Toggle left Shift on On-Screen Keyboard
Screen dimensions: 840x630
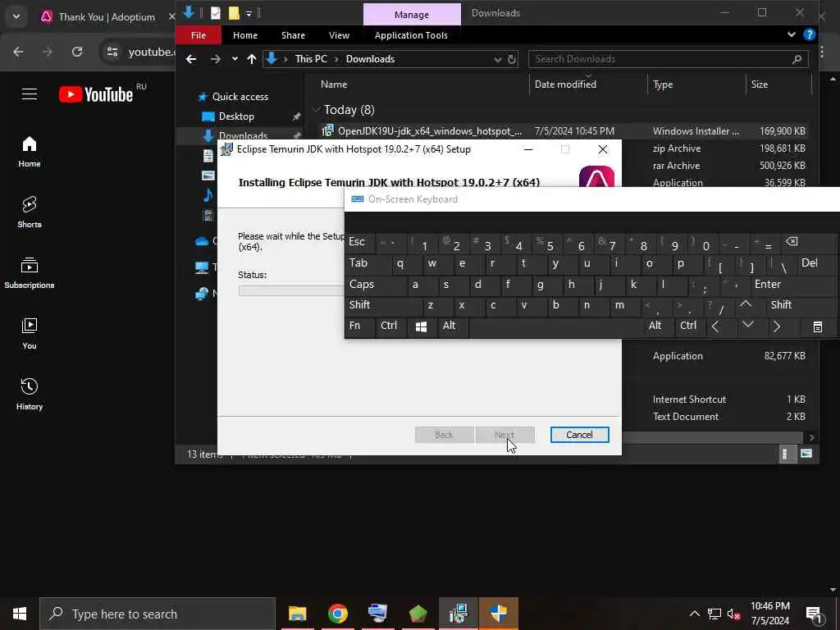click(x=384, y=305)
